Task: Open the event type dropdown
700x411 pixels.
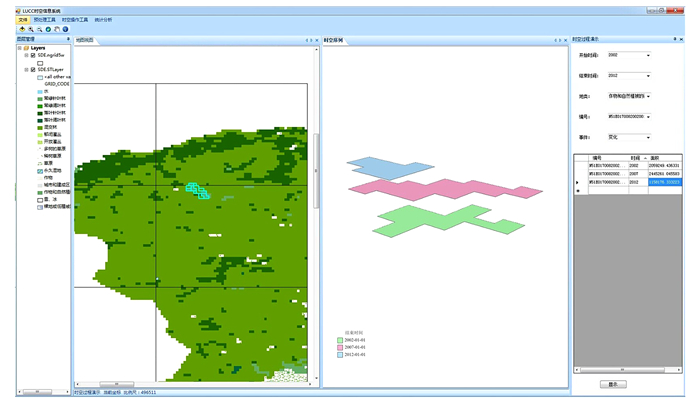Action: [x=647, y=137]
